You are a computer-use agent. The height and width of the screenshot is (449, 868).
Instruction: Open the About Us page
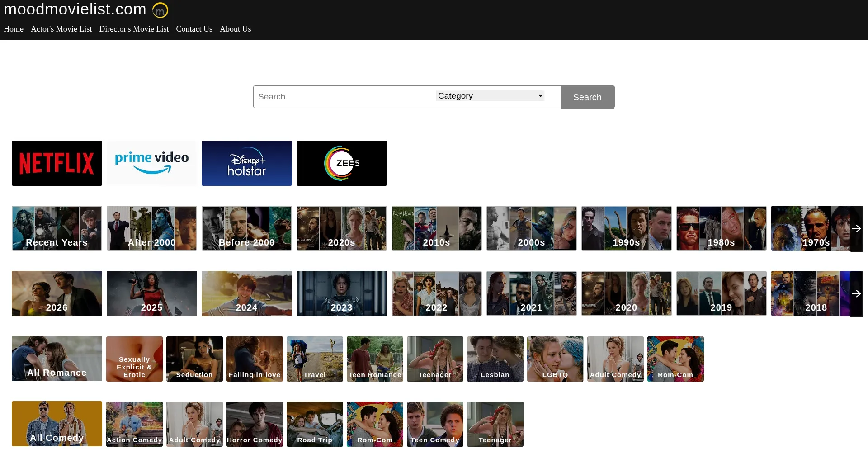pyautogui.click(x=235, y=29)
